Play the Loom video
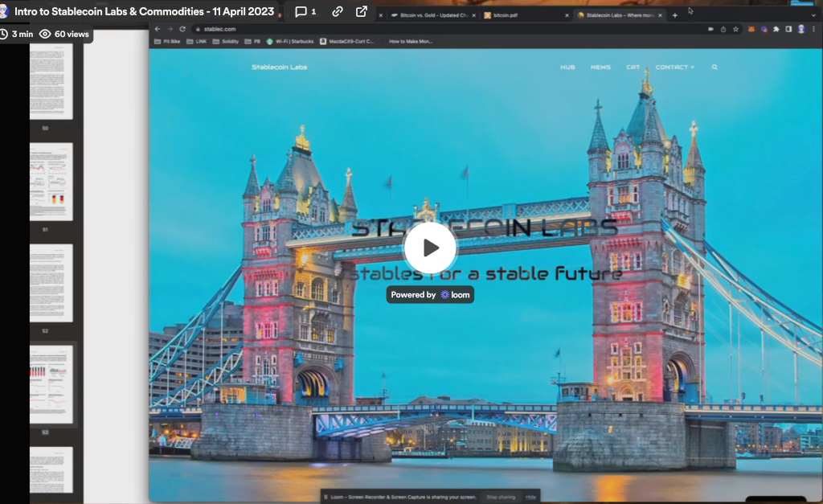This screenshot has height=504, width=823. point(431,248)
